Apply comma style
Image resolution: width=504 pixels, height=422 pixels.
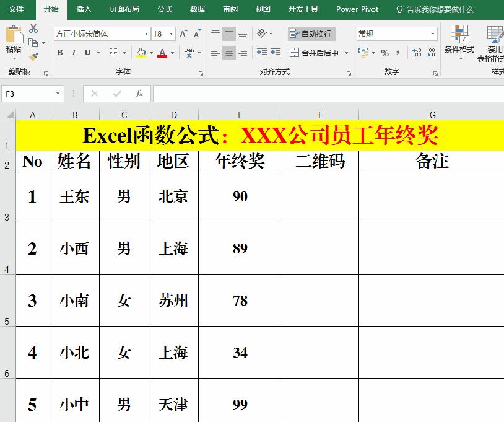(x=398, y=53)
